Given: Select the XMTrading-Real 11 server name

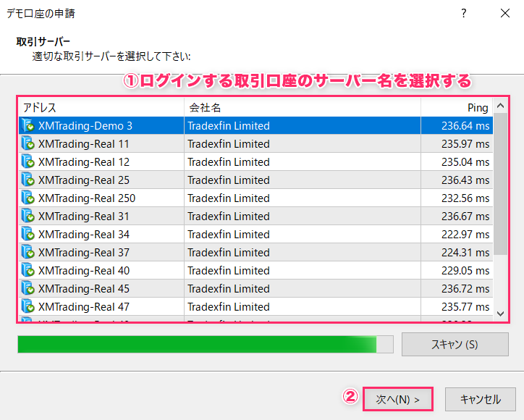Looking at the screenshot, I should [x=83, y=144].
